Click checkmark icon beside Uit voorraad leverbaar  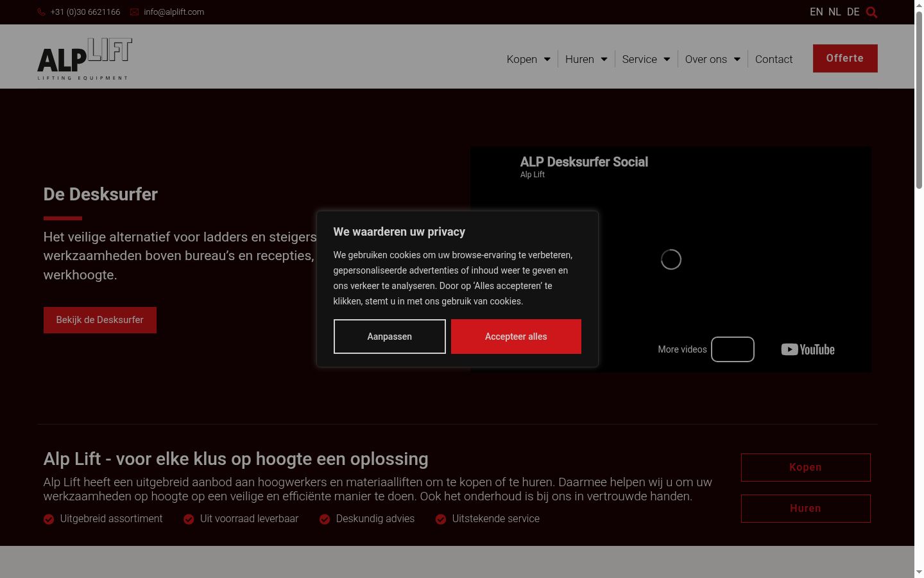(189, 519)
